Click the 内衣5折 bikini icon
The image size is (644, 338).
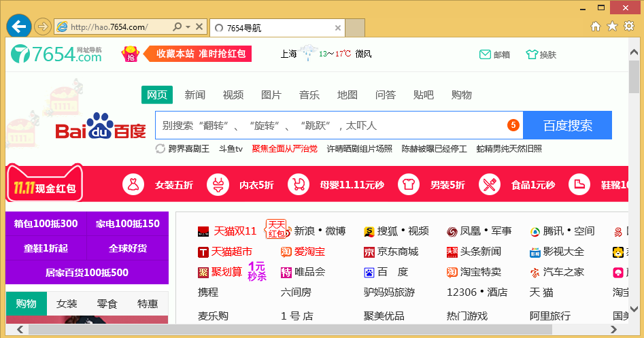click(x=218, y=185)
